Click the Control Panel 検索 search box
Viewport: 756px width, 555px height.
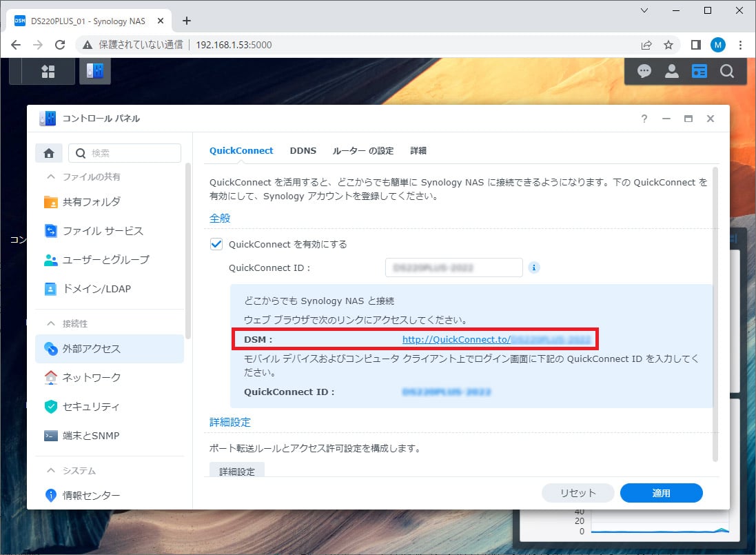coord(125,153)
